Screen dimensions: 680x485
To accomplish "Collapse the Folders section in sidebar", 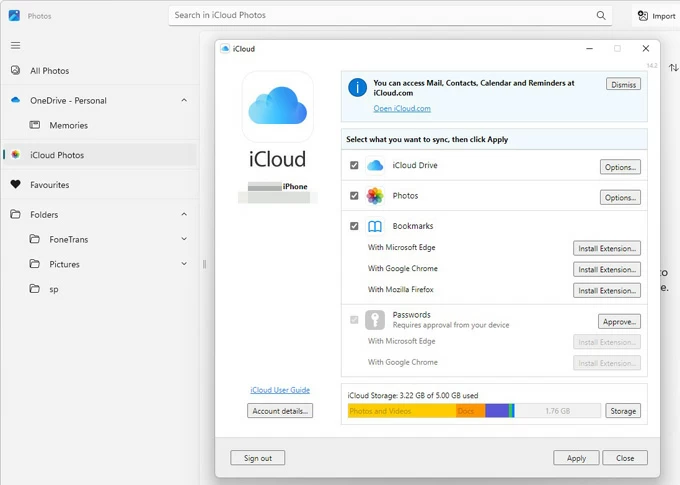I will coord(184,215).
